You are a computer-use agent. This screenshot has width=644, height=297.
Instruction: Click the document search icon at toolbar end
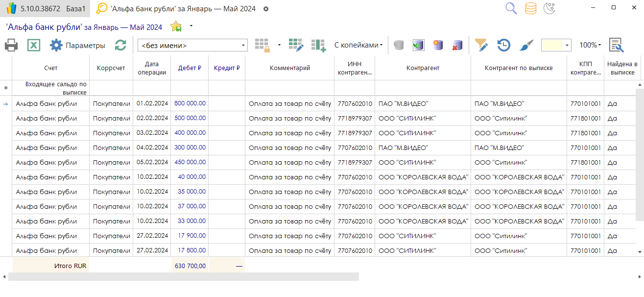616,45
